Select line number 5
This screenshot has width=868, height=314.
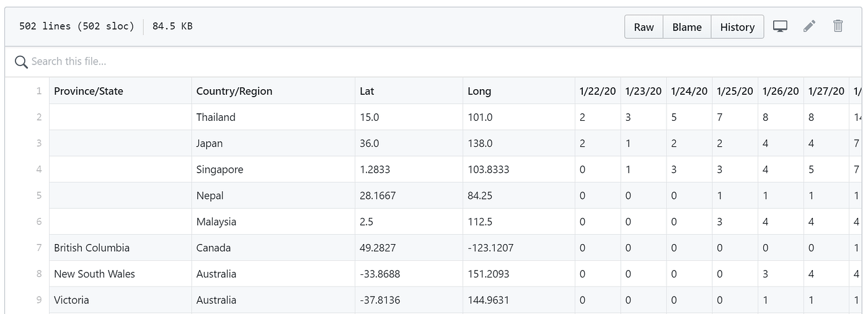click(x=38, y=196)
